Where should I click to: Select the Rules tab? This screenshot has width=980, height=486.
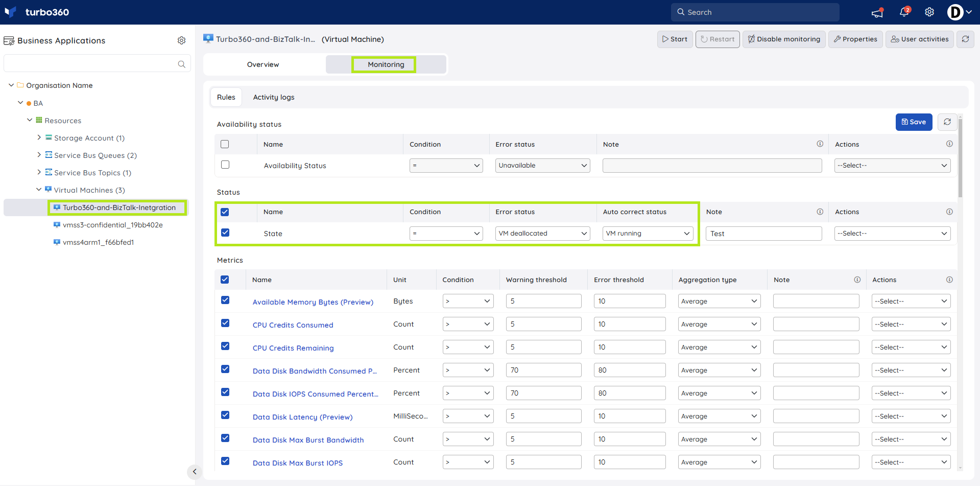click(x=226, y=97)
